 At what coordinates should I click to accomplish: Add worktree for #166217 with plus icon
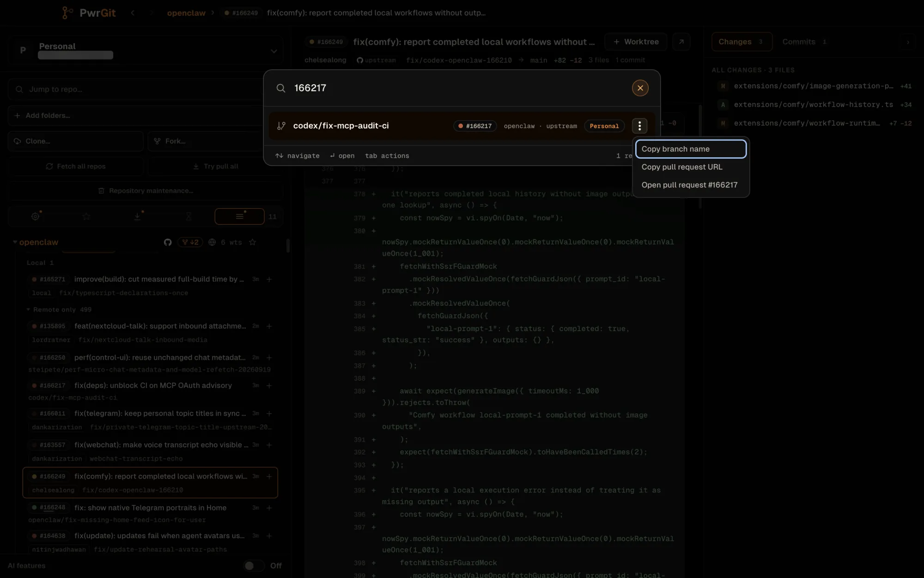click(269, 386)
